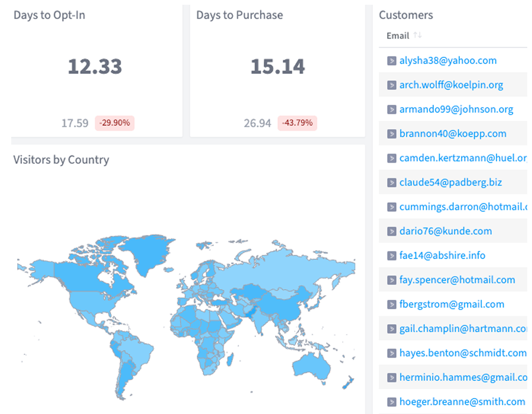Click the row icon next to armando99@johnson.org

pyautogui.click(x=391, y=109)
